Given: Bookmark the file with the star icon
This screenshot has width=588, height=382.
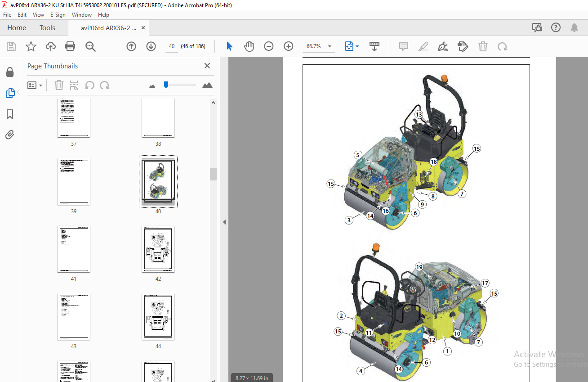Looking at the screenshot, I should pyautogui.click(x=31, y=46).
